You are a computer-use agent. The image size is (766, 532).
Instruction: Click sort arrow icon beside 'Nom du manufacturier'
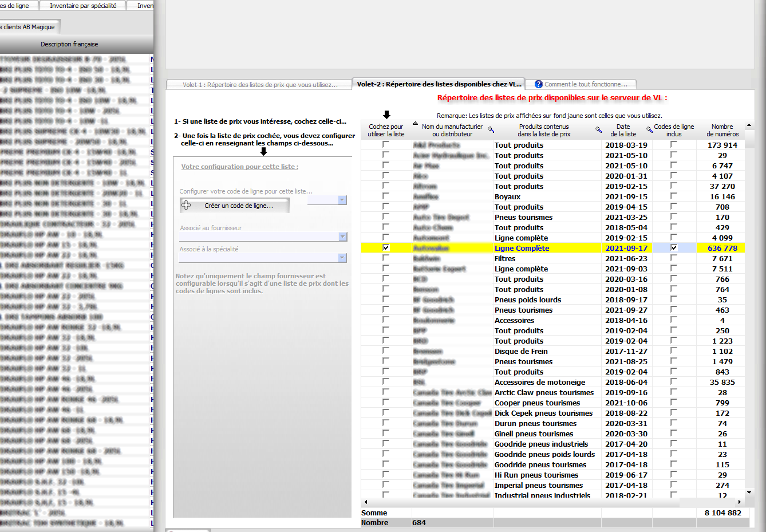pos(415,124)
